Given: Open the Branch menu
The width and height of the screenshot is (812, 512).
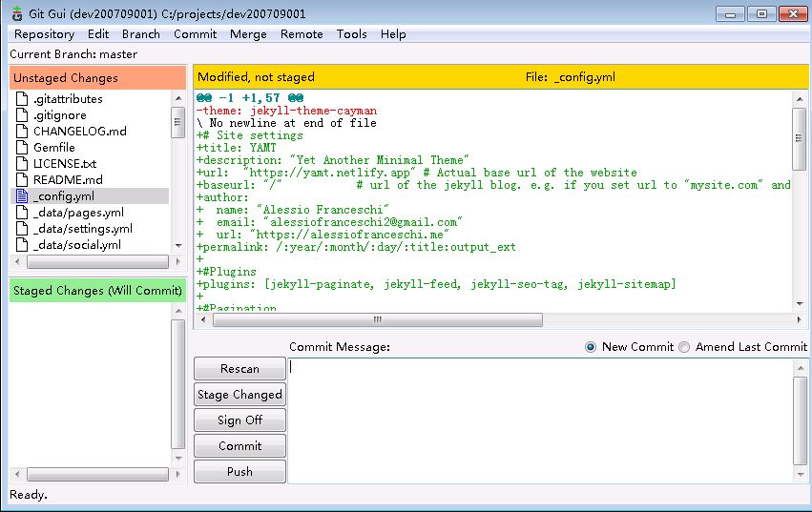Looking at the screenshot, I should [141, 34].
